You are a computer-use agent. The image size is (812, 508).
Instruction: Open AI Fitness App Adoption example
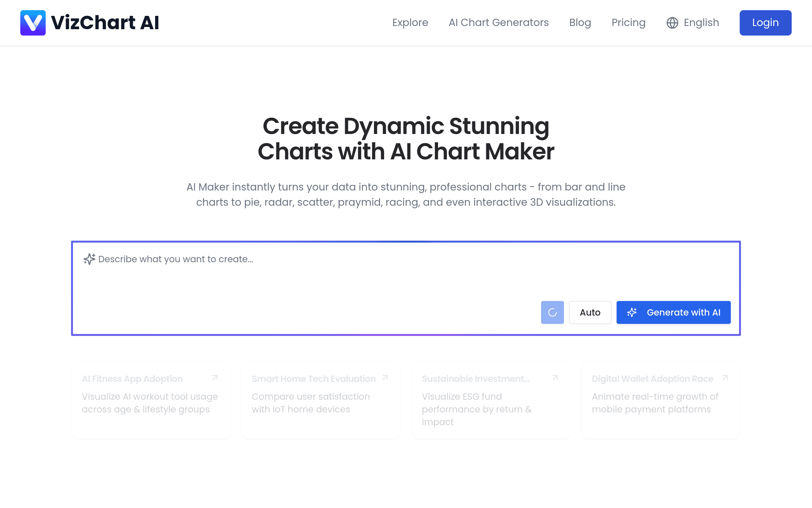click(x=151, y=400)
